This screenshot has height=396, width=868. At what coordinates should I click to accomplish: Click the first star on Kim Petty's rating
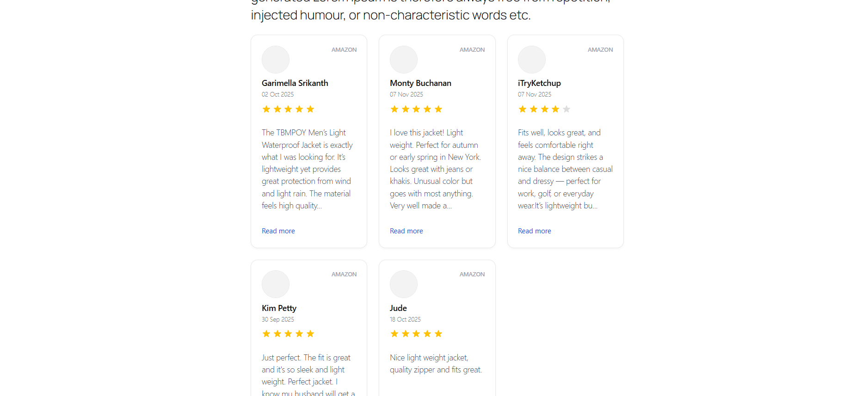[x=266, y=334]
